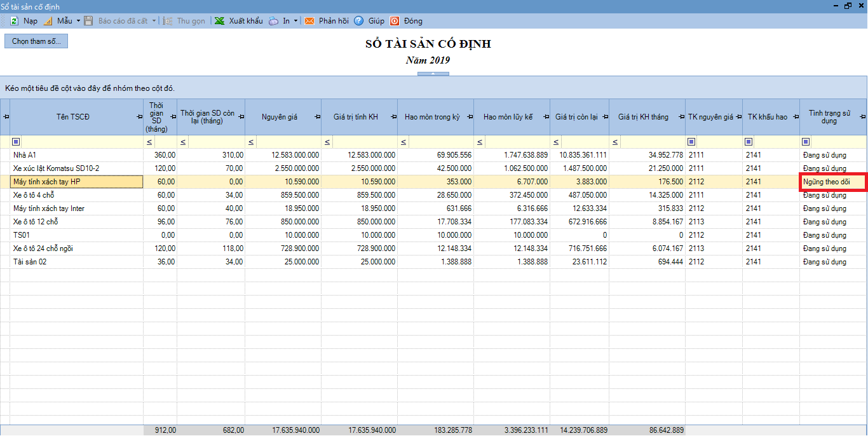Select the Xe ô tô 4 chỗ row
The width and height of the screenshot is (868, 436).
click(x=434, y=195)
